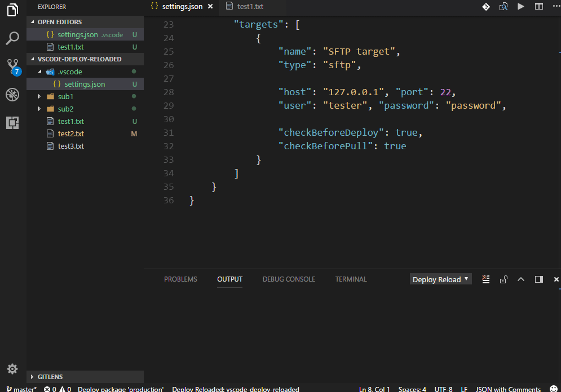The height and width of the screenshot is (392, 561).
Task: Toggle output scroll lock
Action: click(503, 279)
